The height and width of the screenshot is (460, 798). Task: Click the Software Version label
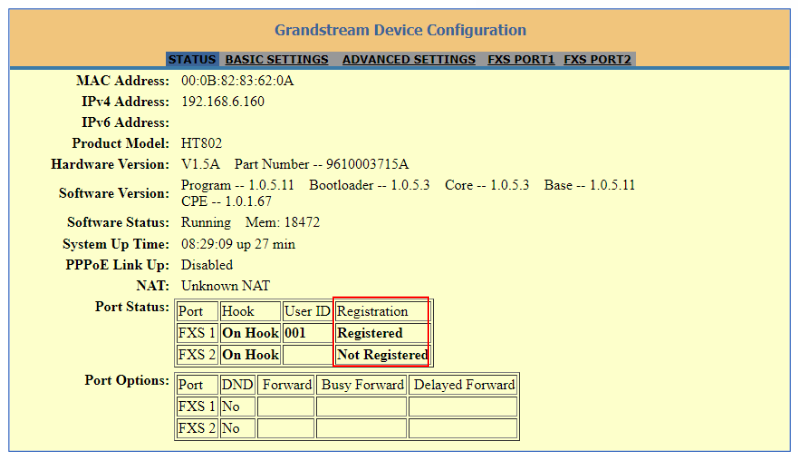[x=114, y=193]
